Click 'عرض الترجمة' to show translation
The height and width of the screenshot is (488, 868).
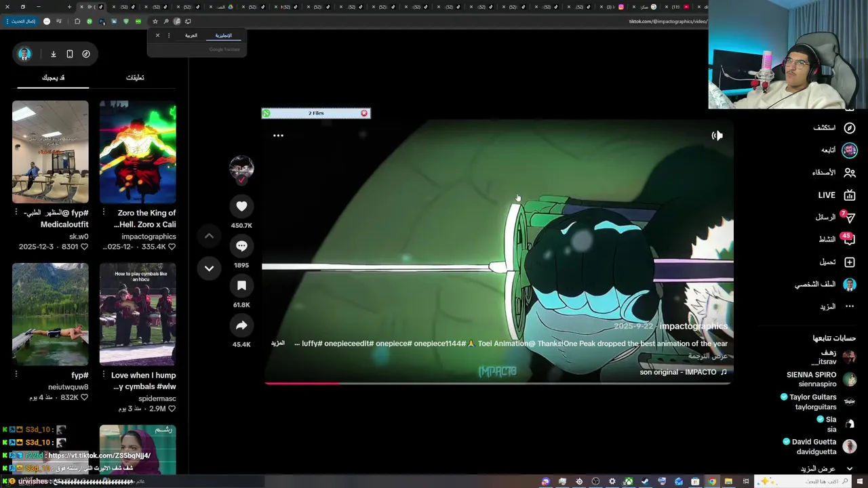pos(708,356)
